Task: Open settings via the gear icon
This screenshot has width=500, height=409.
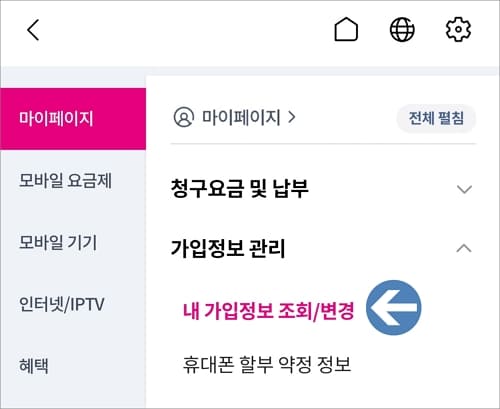Action: pos(458,29)
